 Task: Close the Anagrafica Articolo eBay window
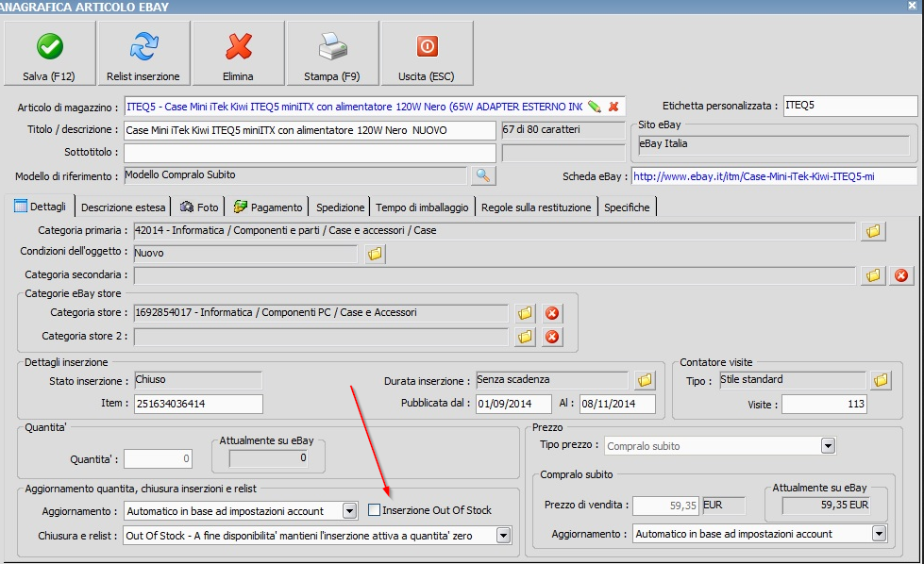click(x=912, y=6)
